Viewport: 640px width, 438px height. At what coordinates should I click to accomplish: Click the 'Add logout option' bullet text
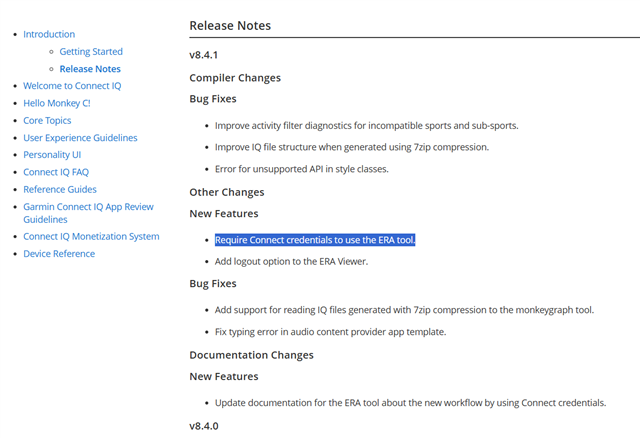pyautogui.click(x=291, y=261)
